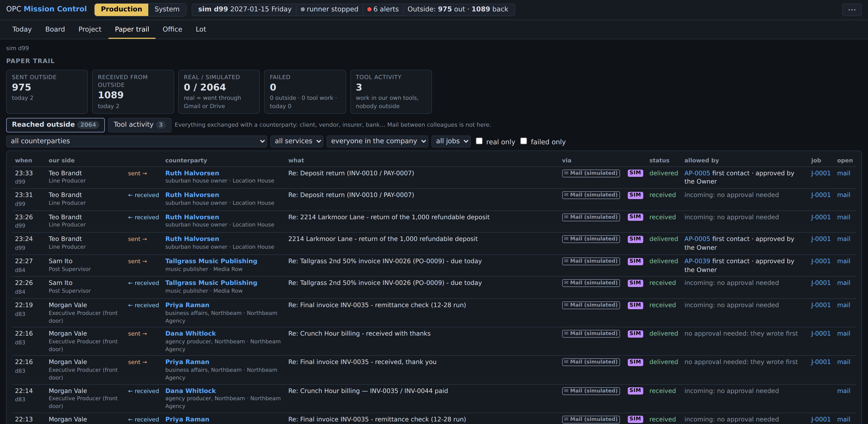The width and height of the screenshot is (868, 424).
Task: Open Priya Raman in the 22:19 row
Action: pos(187,305)
